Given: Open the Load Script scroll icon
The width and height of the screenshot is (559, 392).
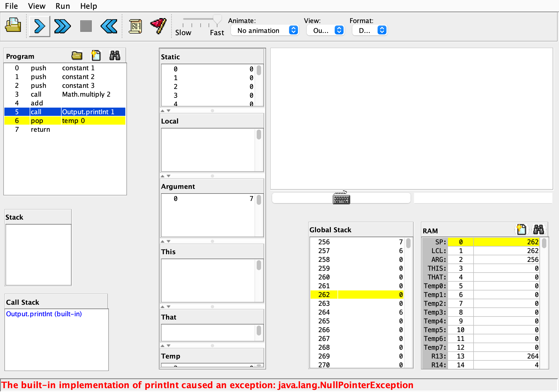Looking at the screenshot, I should coord(135,26).
